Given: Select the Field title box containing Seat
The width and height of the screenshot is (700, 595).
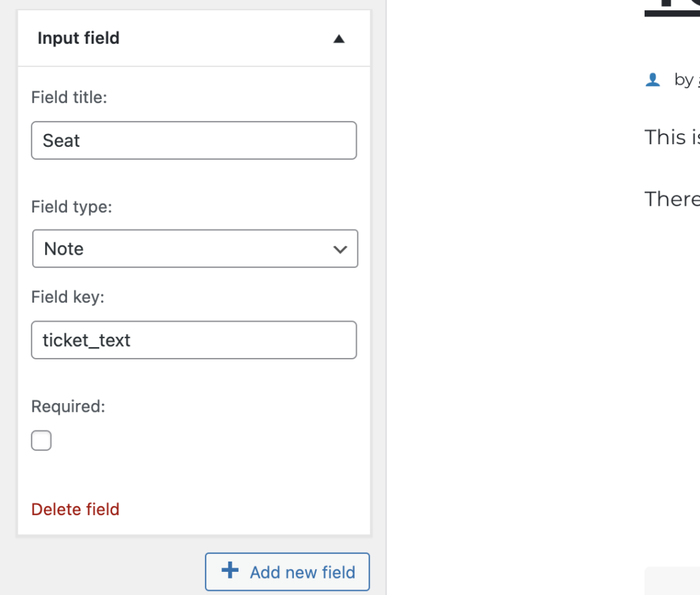Looking at the screenshot, I should (x=194, y=140).
